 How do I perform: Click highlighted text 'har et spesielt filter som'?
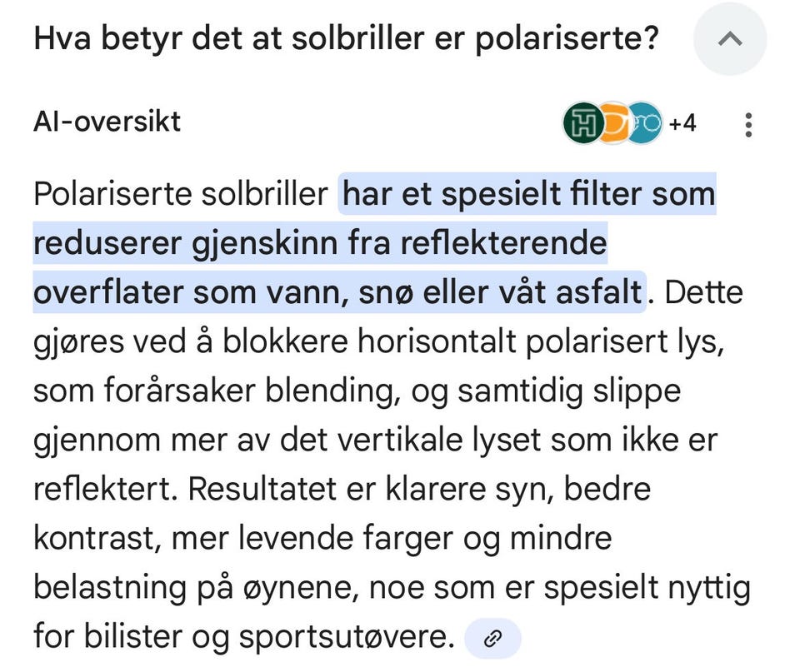(x=528, y=194)
